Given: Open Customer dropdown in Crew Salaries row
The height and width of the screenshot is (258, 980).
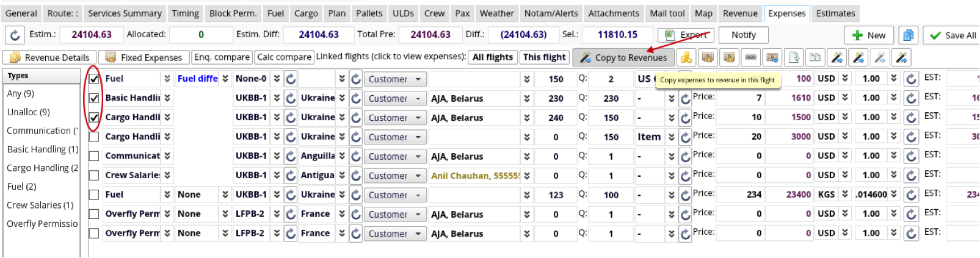Looking at the screenshot, I should pyautogui.click(x=394, y=176).
